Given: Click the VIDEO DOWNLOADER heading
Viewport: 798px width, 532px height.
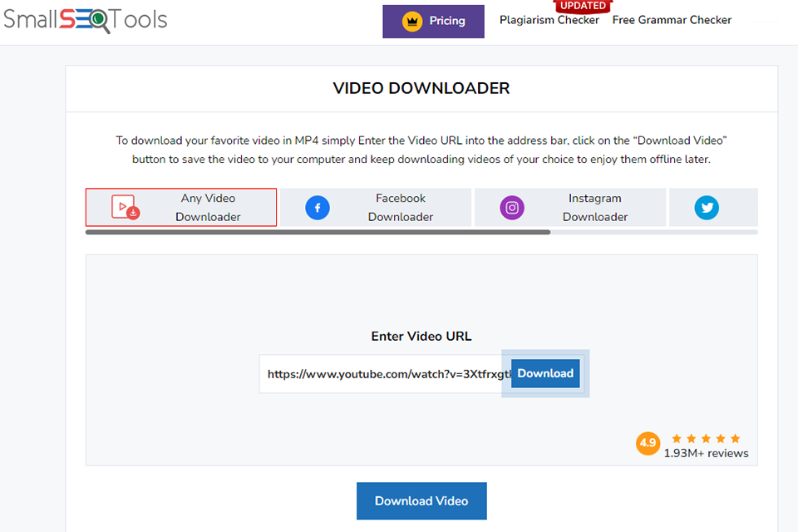Looking at the screenshot, I should pos(421,88).
